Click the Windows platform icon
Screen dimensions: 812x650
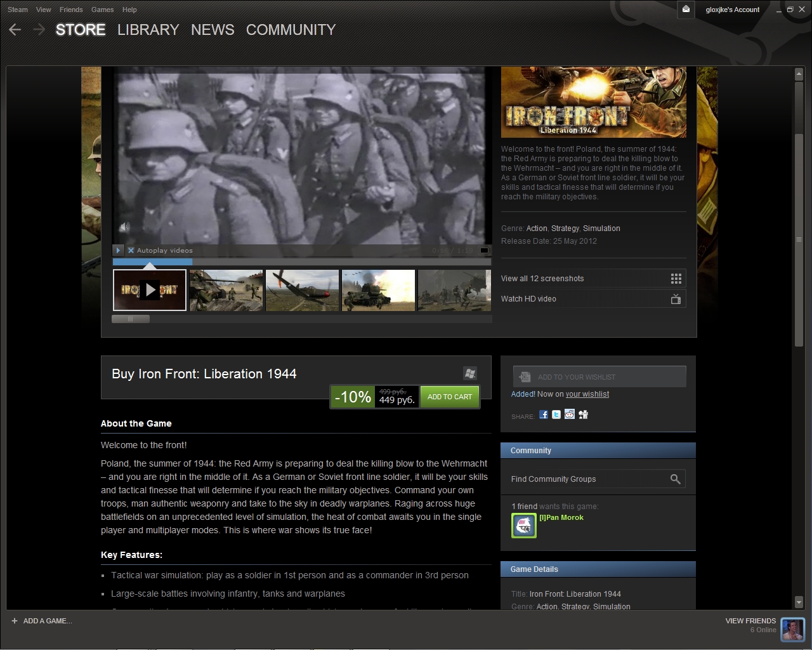click(470, 373)
